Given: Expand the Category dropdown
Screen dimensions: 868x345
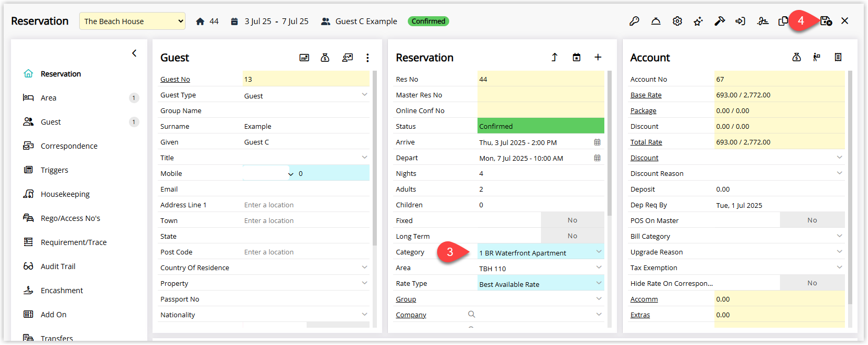Looking at the screenshot, I should 599,252.
